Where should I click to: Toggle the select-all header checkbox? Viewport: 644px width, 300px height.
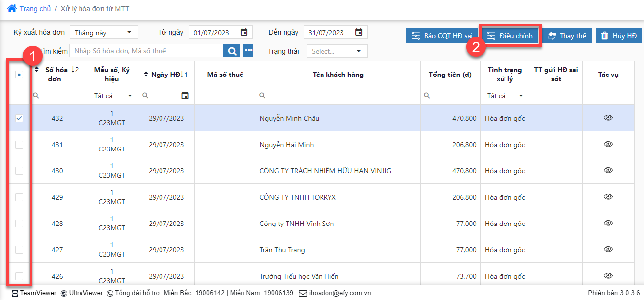pyautogui.click(x=19, y=75)
